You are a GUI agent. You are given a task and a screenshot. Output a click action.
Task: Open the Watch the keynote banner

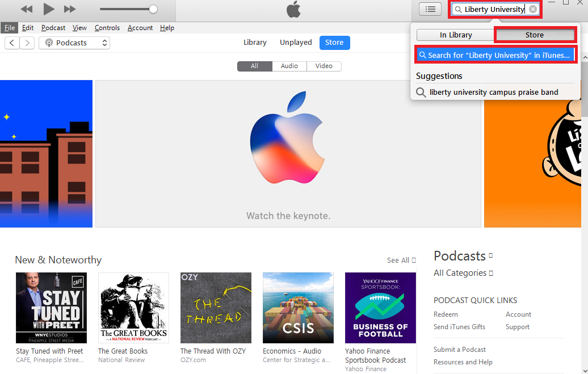[288, 153]
